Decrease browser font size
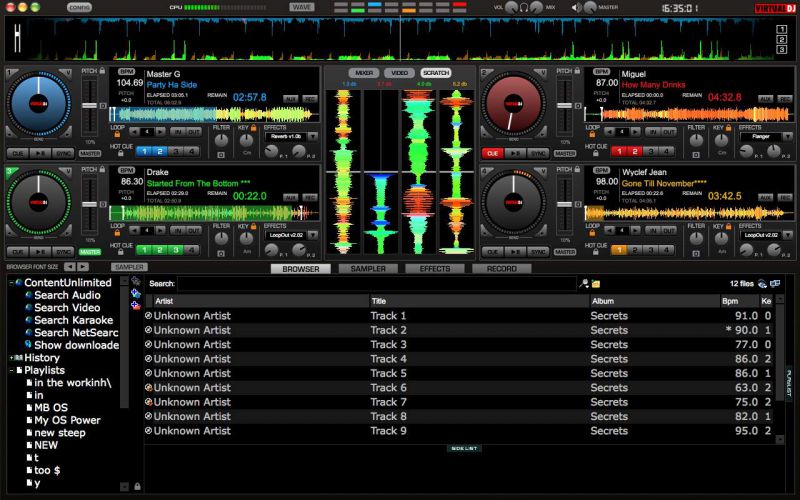Screen dimensions: 800x500 70,267
